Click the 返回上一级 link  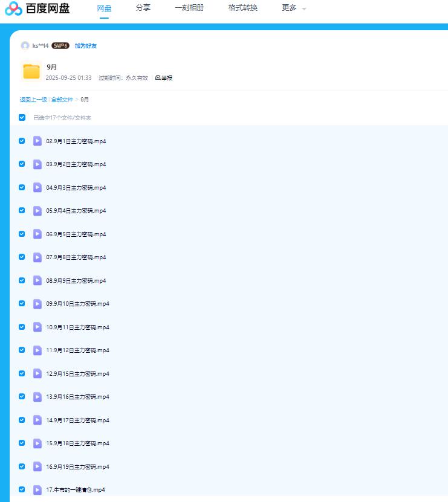tap(33, 100)
